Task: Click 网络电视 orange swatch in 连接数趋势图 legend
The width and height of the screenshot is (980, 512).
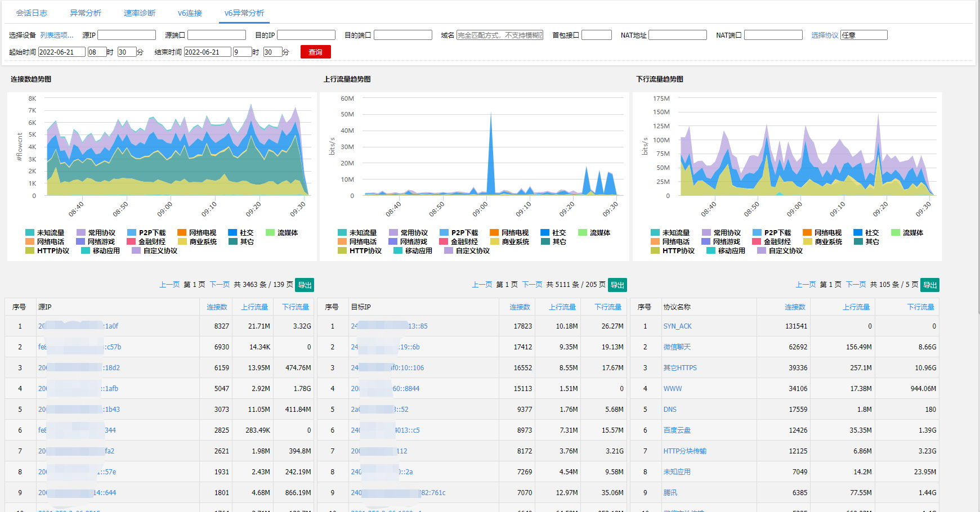Action: pyautogui.click(x=182, y=232)
